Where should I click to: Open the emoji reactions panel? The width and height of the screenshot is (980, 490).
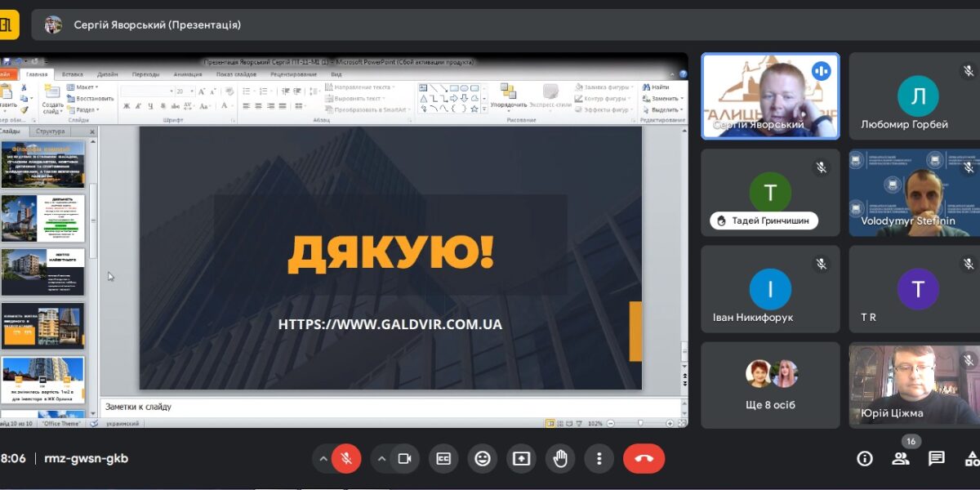pos(482,459)
